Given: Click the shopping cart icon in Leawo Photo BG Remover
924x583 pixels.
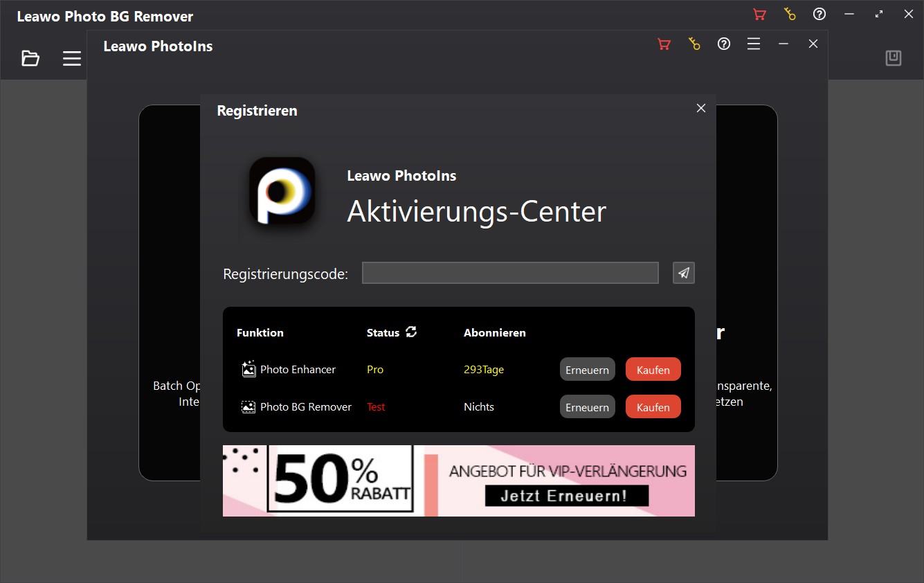Looking at the screenshot, I should (759, 14).
